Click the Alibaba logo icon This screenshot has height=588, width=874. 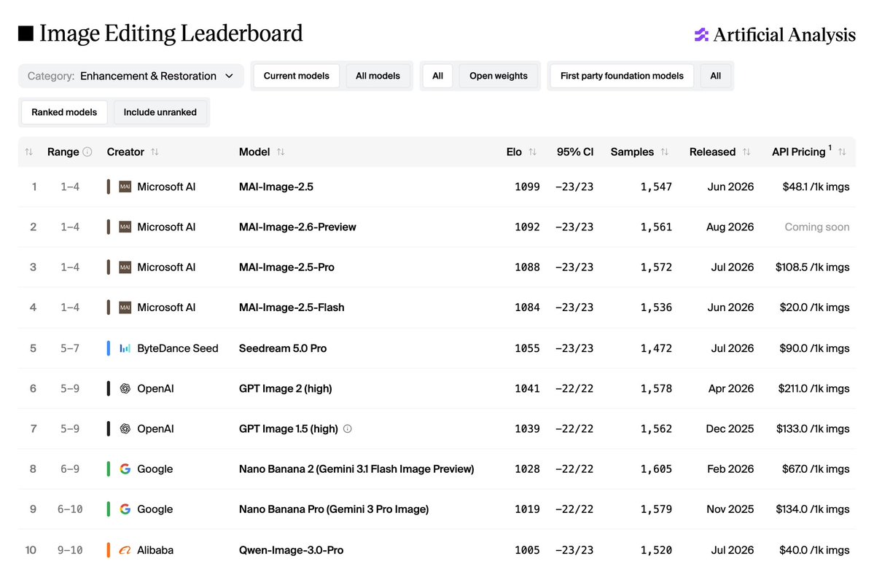click(x=125, y=550)
